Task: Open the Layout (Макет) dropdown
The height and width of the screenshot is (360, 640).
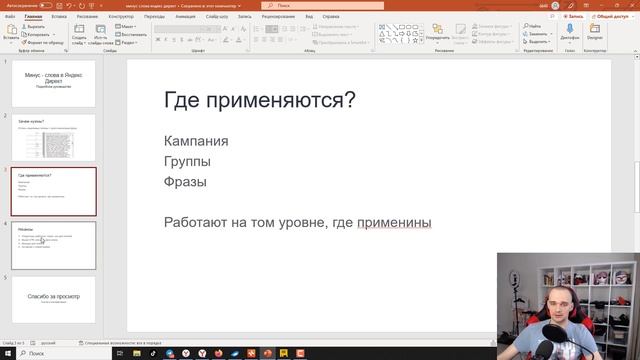Action: tap(126, 27)
